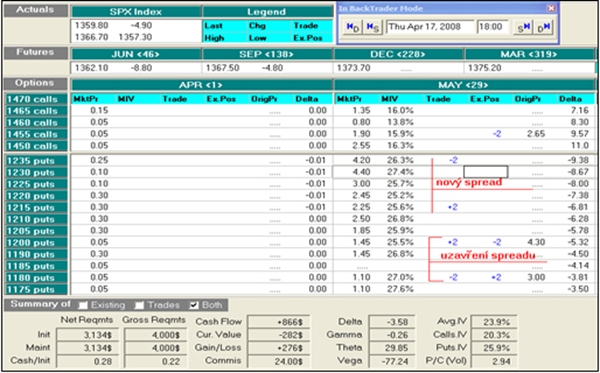
Task: Step forward one day in BackTrader
Action: tap(543, 28)
